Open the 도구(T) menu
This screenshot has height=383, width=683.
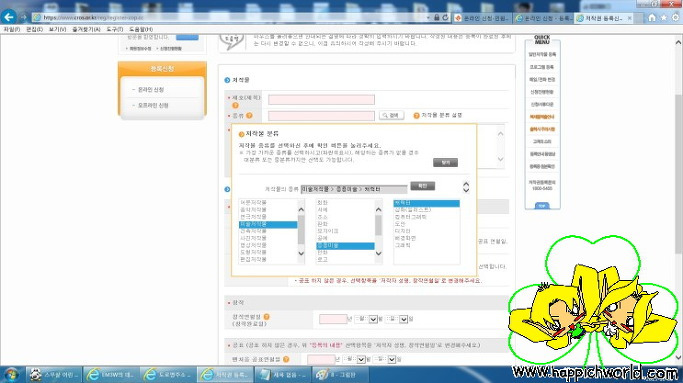115,29
